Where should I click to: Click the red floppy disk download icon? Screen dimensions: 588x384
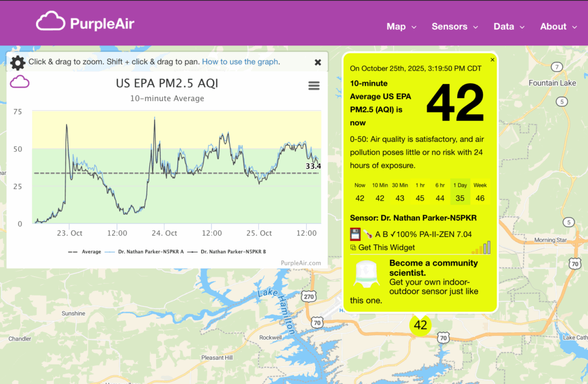coord(355,234)
